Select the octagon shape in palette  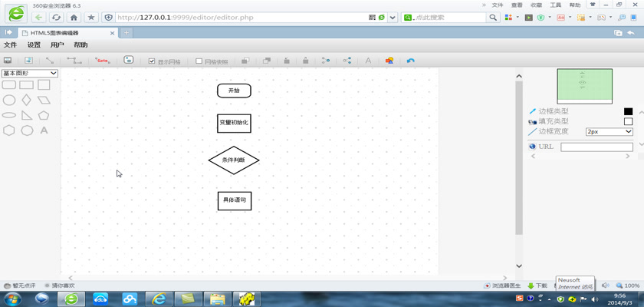point(27,130)
